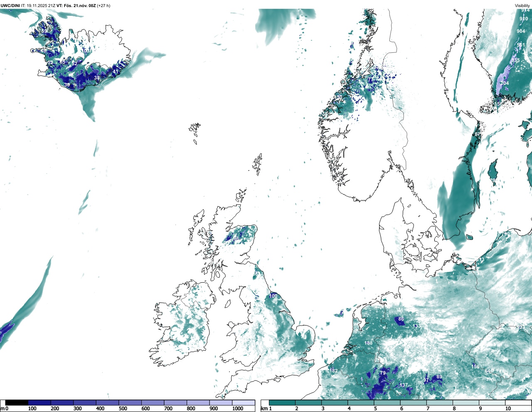Click the 500–600 m legend color segment

(130, 402)
